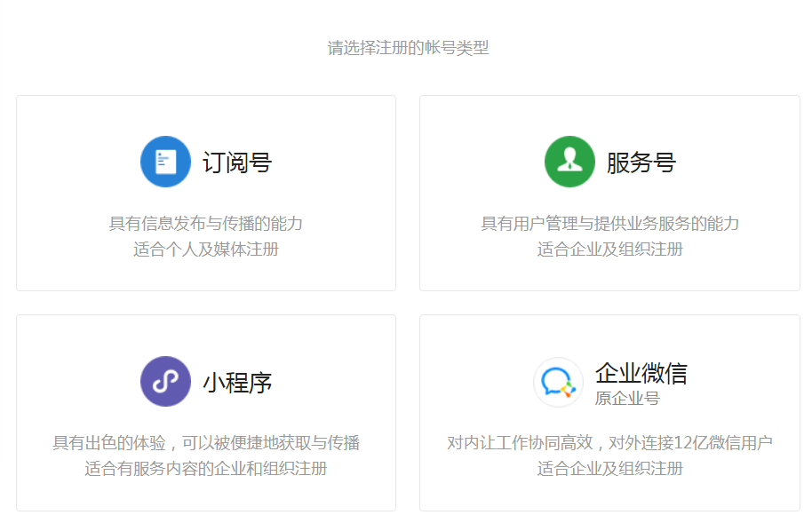
Task: Choose the 小程序 title text
Action: pos(237,383)
